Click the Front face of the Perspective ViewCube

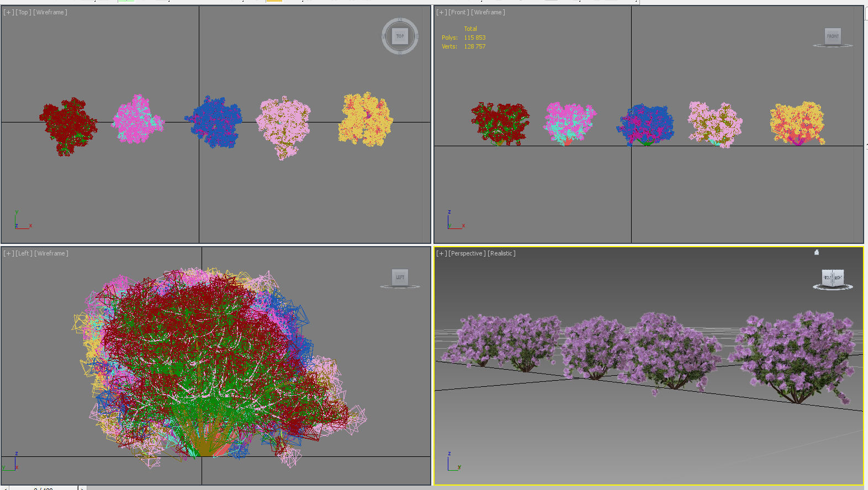(827, 278)
